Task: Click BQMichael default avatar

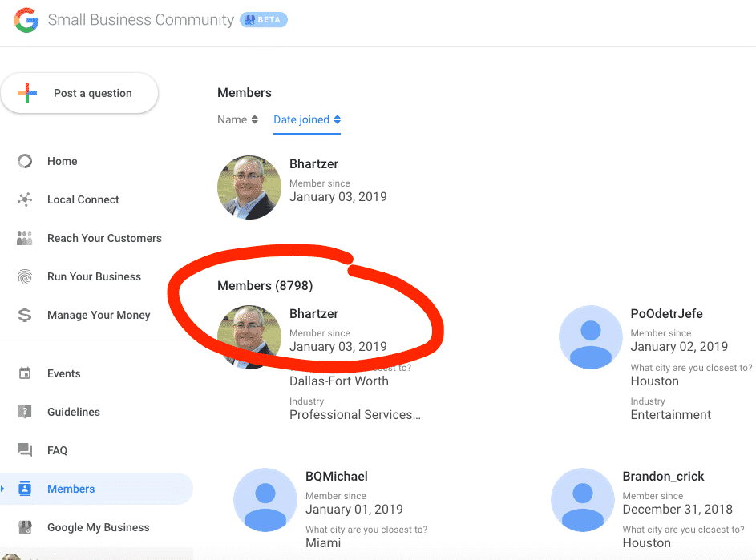Action: click(265, 500)
